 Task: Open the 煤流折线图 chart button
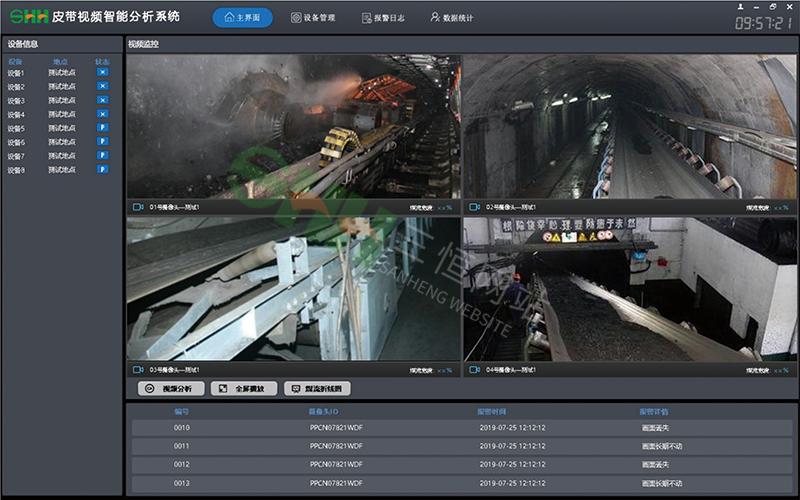click(x=318, y=388)
